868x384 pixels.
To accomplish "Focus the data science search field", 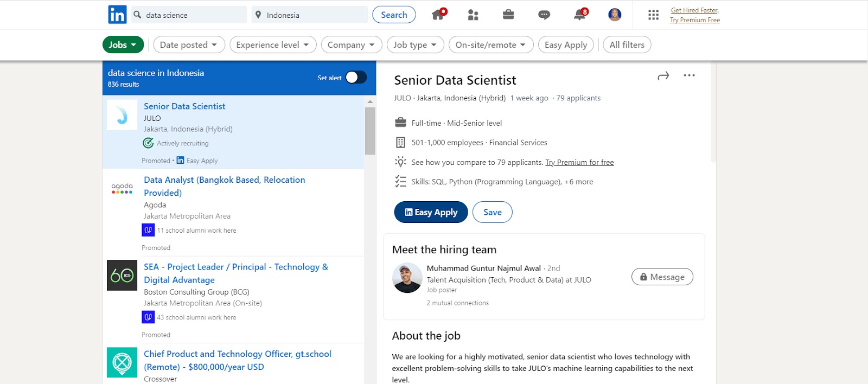I will [189, 15].
